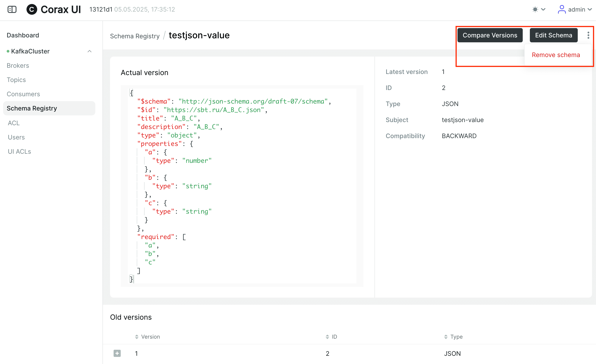Open Brokers in sidebar

tap(18, 65)
